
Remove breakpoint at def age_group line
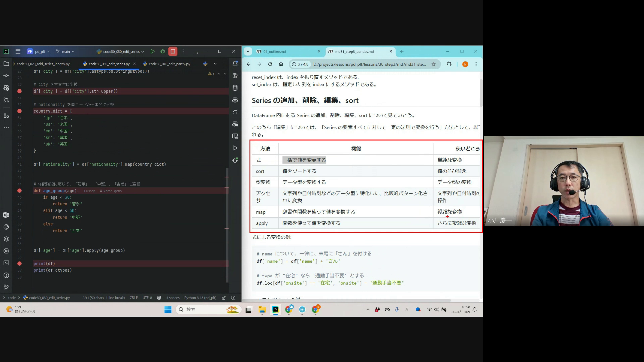coord(19,191)
